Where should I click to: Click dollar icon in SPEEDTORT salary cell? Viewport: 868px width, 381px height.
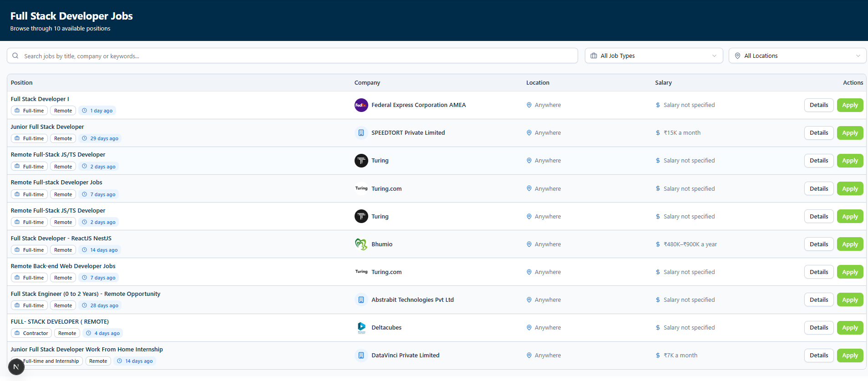[x=658, y=133]
